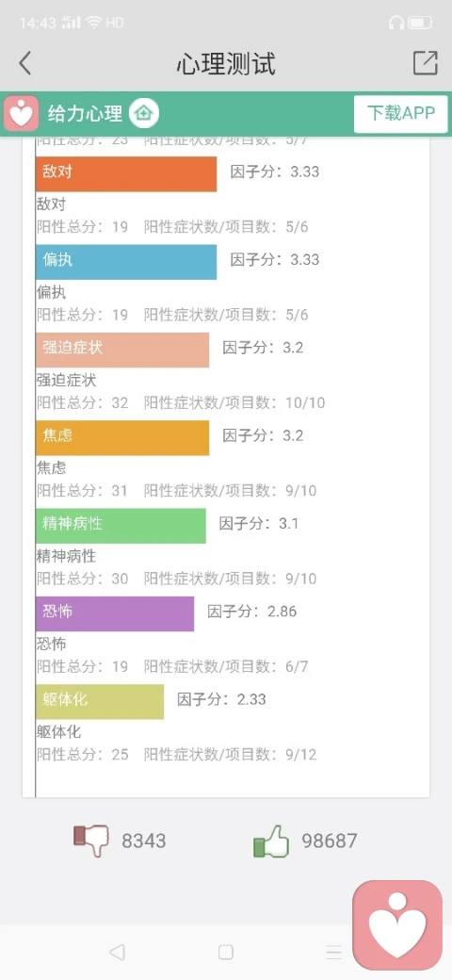Tap the 8343 dislike count
452x980 pixels.
click(143, 841)
